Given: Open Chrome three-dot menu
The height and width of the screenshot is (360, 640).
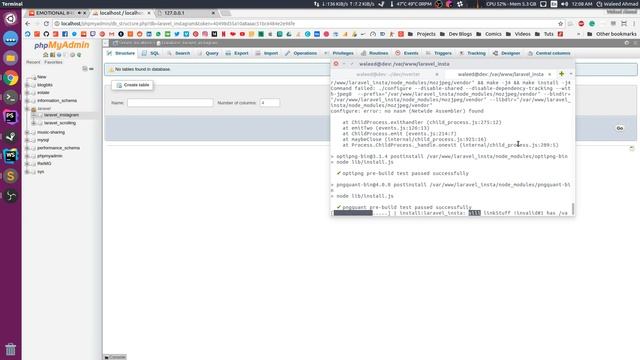Looking at the screenshot, I should [x=634, y=24].
